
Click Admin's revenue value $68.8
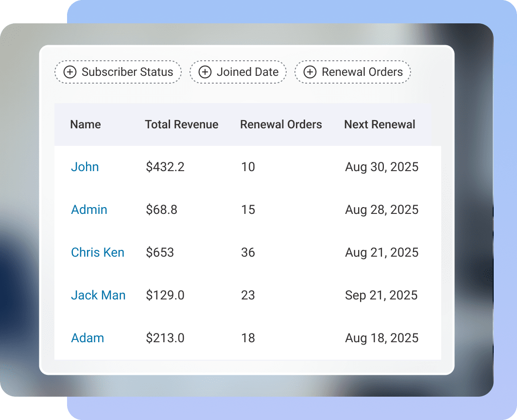(x=161, y=210)
